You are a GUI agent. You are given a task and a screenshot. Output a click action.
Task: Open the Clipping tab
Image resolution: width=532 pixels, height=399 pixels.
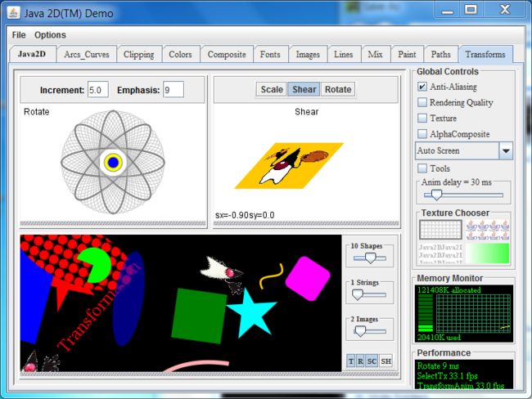139,54
